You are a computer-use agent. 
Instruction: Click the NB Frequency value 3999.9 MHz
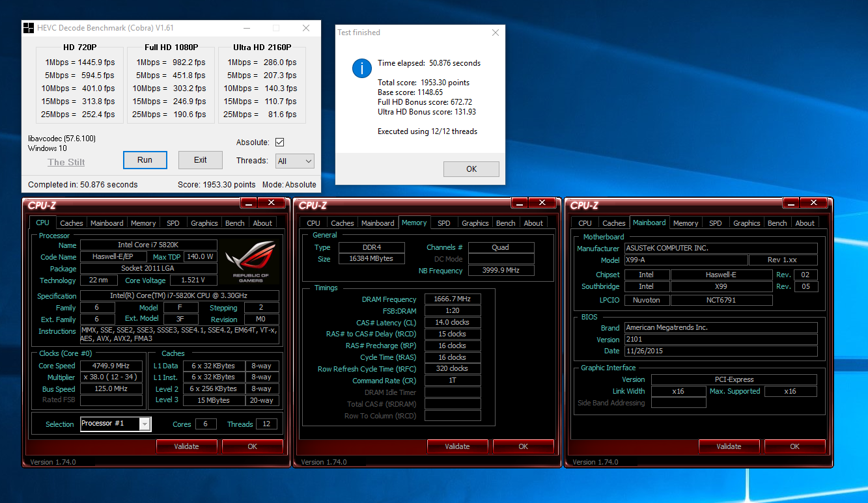click(501, 271)
